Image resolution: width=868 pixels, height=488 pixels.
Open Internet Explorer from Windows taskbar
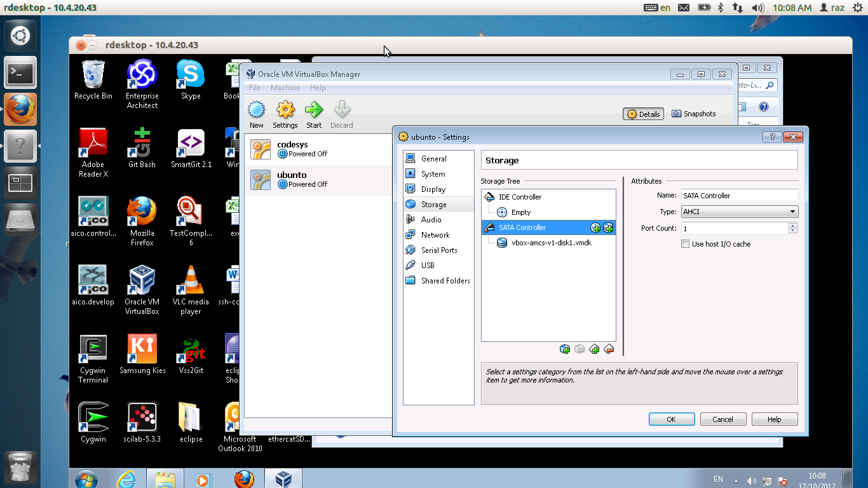(x=126, y=478)
